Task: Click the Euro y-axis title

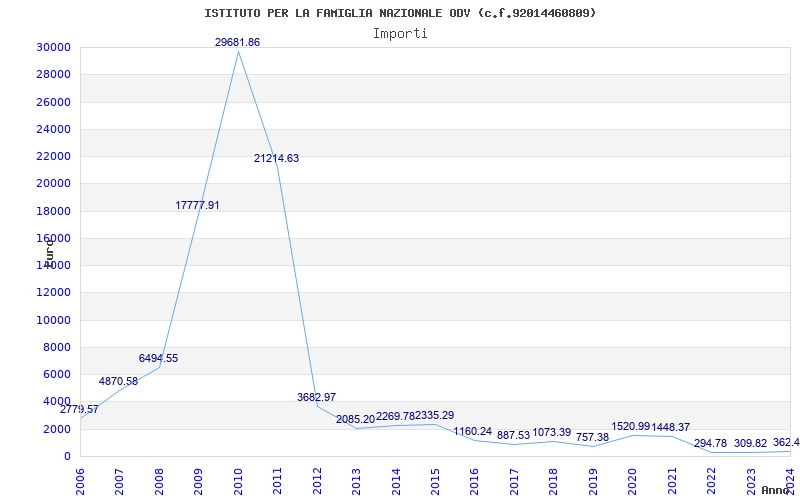Action: coord(49,252)
